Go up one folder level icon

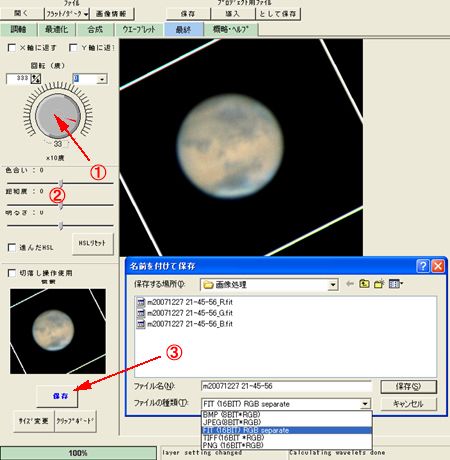(364, 284)
